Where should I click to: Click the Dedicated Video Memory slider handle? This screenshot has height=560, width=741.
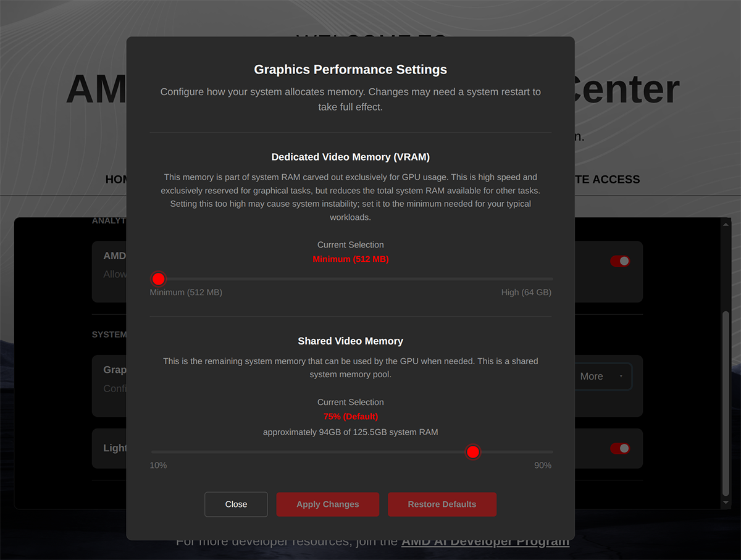[159, 279]
